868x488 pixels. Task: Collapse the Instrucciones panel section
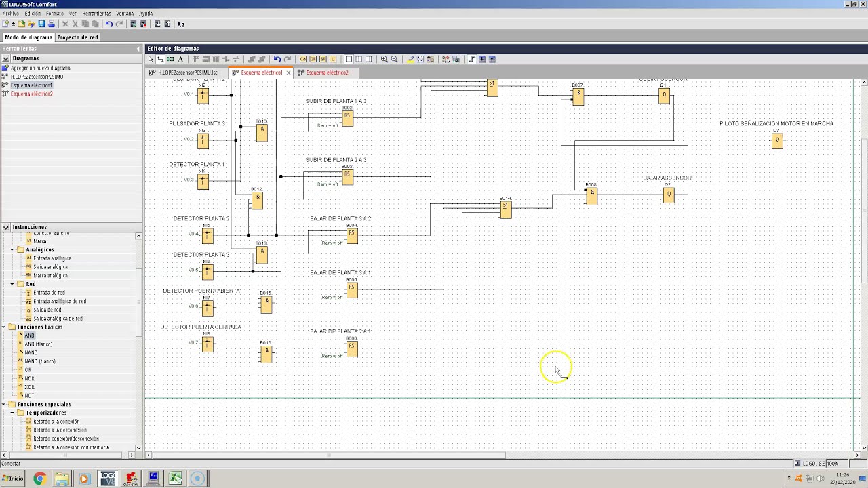pos(6,227)
